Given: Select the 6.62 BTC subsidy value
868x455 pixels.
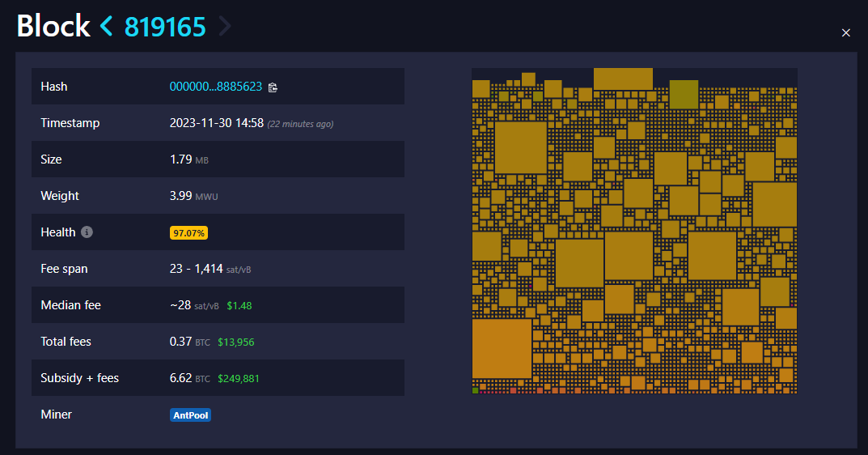Looking at the screenshot, I should (x=190, y=379).
